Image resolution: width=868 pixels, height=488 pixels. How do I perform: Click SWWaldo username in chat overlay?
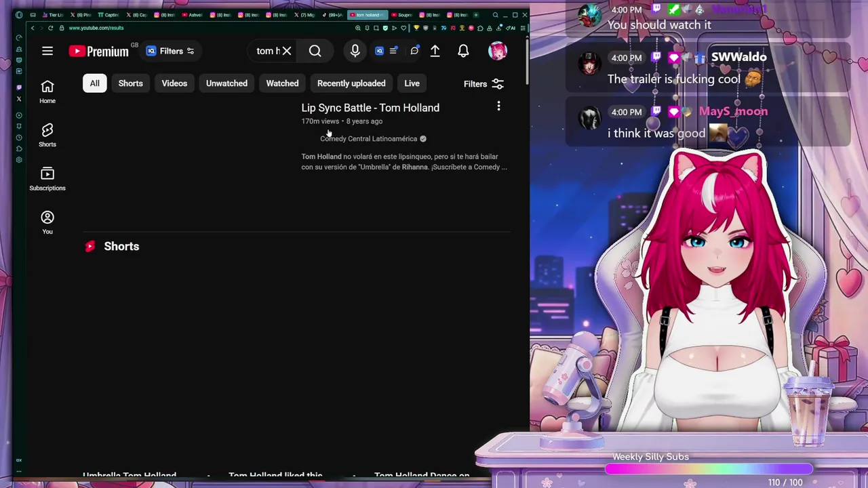point(738,57)
